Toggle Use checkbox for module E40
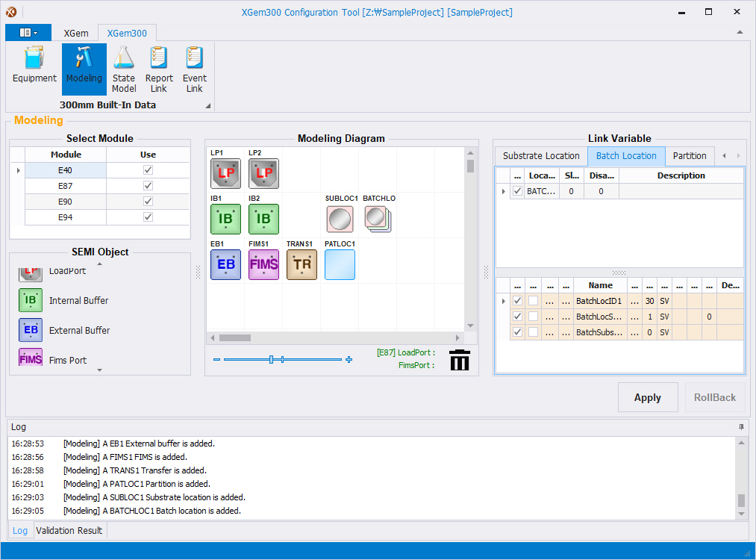The image size is (756, 560). pyautogui.click(x=148, y=169)
